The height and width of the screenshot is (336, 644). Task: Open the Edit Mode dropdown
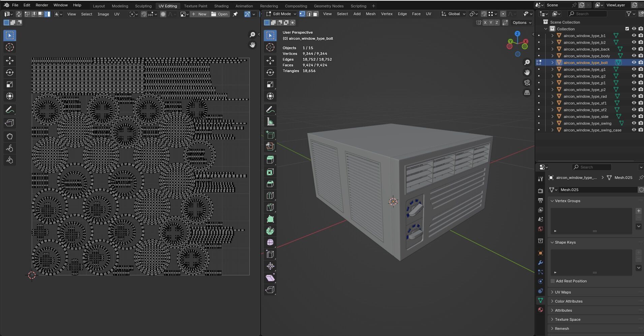[281, 14]
